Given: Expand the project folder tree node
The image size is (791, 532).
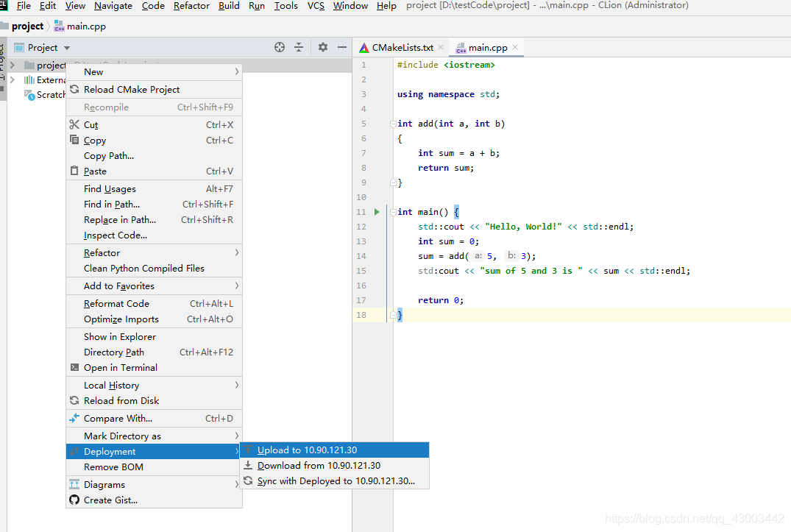Looking at the screenshot, I should click(x=13, y=65).
